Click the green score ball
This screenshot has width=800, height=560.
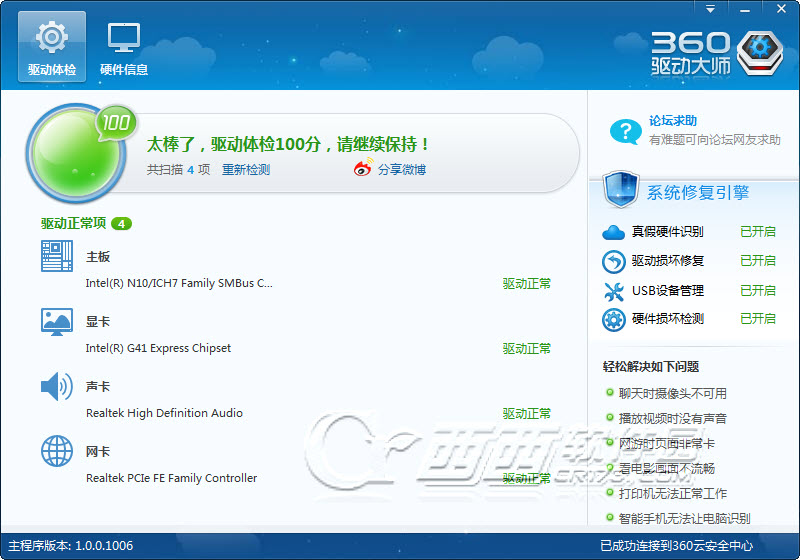point(76,153)
